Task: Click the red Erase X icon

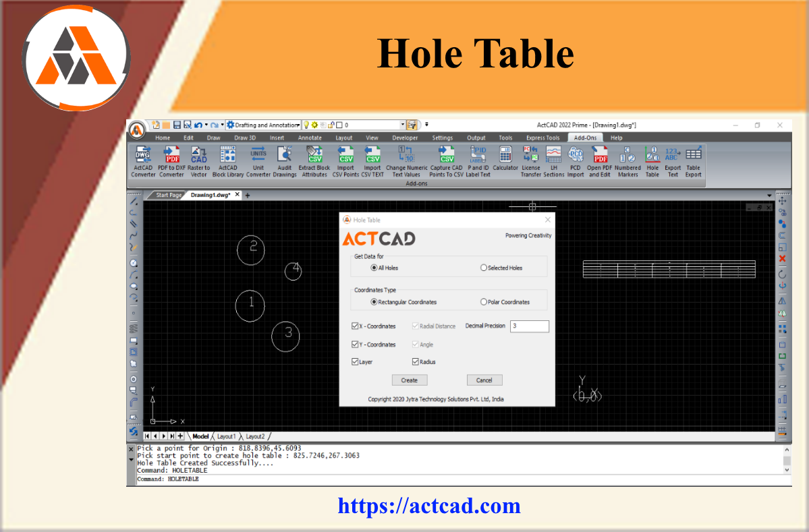Action: (x=782, y=259)
